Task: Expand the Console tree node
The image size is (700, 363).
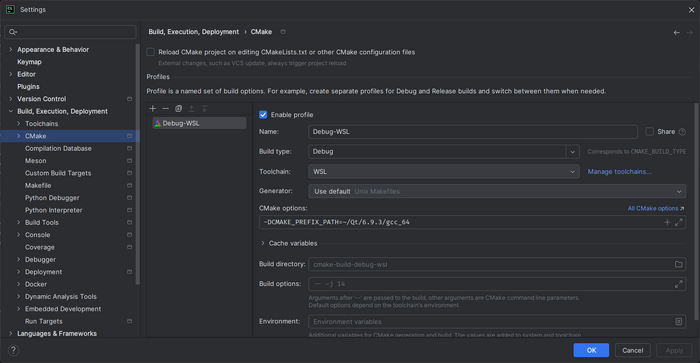Action: [19, 235]
